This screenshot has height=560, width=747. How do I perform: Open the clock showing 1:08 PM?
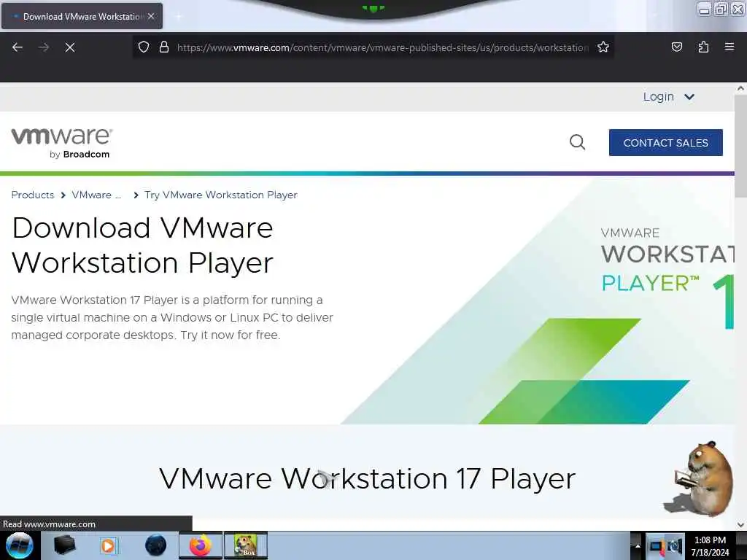coord(711,546)
